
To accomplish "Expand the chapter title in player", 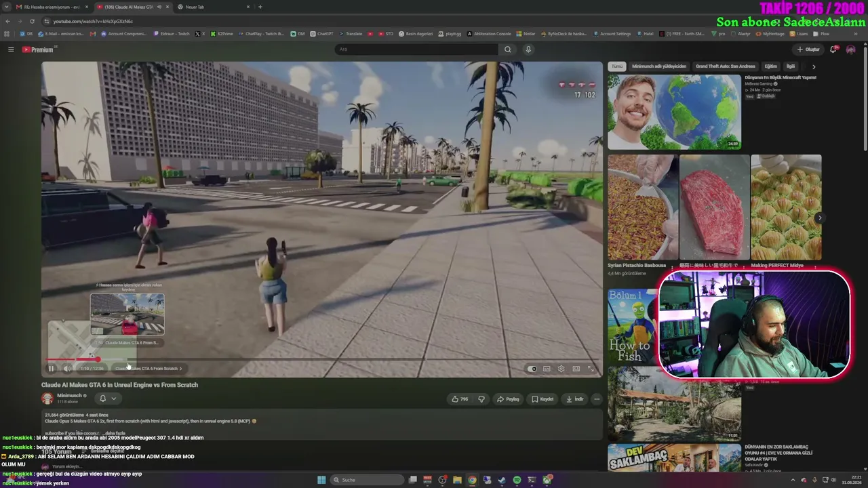I will pyautogui.click(x=149, y=369).
